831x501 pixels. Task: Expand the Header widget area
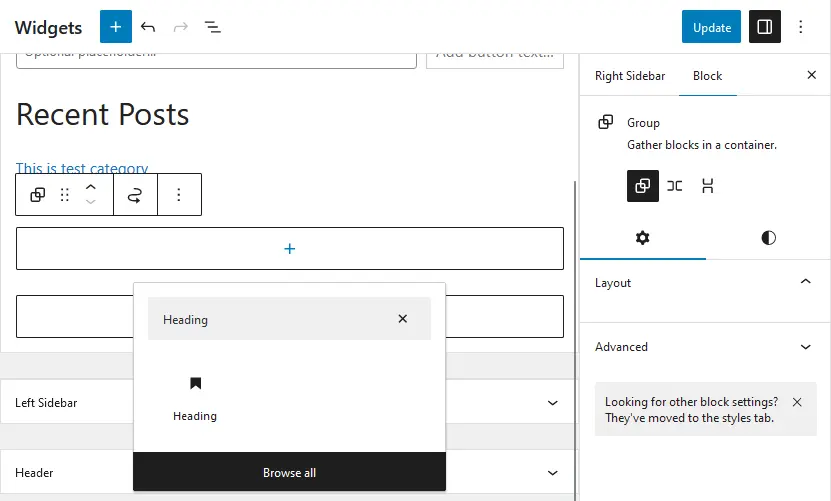(552, 472)
